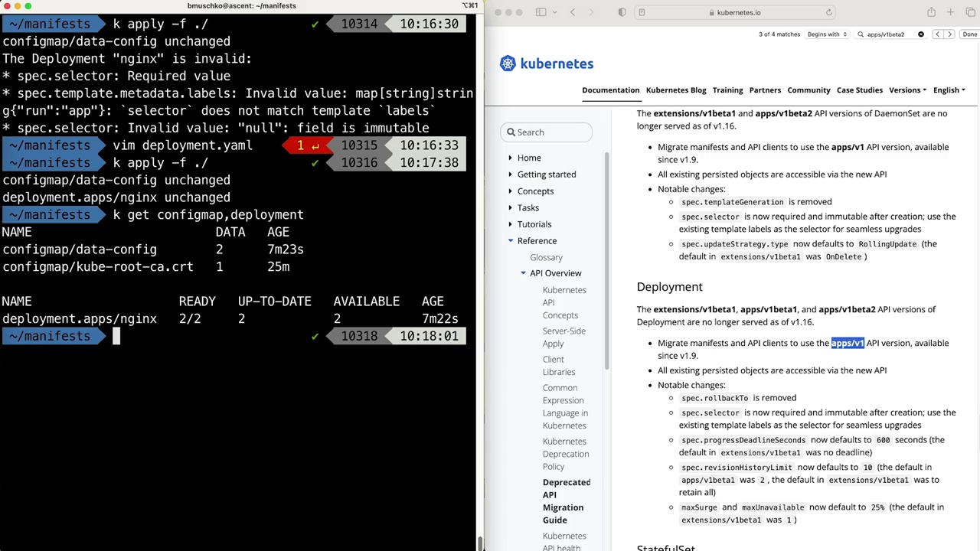The height and width of the screenshot is (551, 980).
Task: Click the terminal window scrollbar
Action: click(479, 543)
